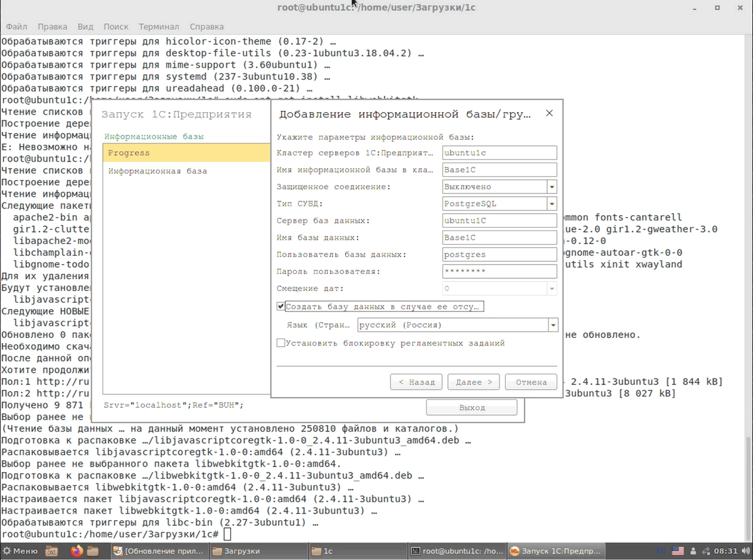Switch to the root@ubuntu1c terminal taskbar button
The height and width of the screenshot is (560, 753).
tap(456, 551)
